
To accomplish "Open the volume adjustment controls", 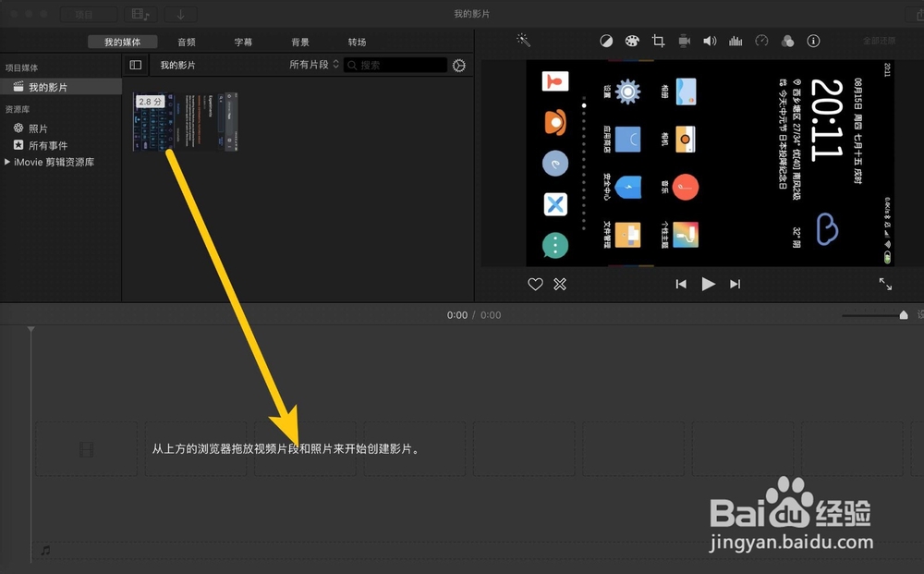I will point(710,41).
